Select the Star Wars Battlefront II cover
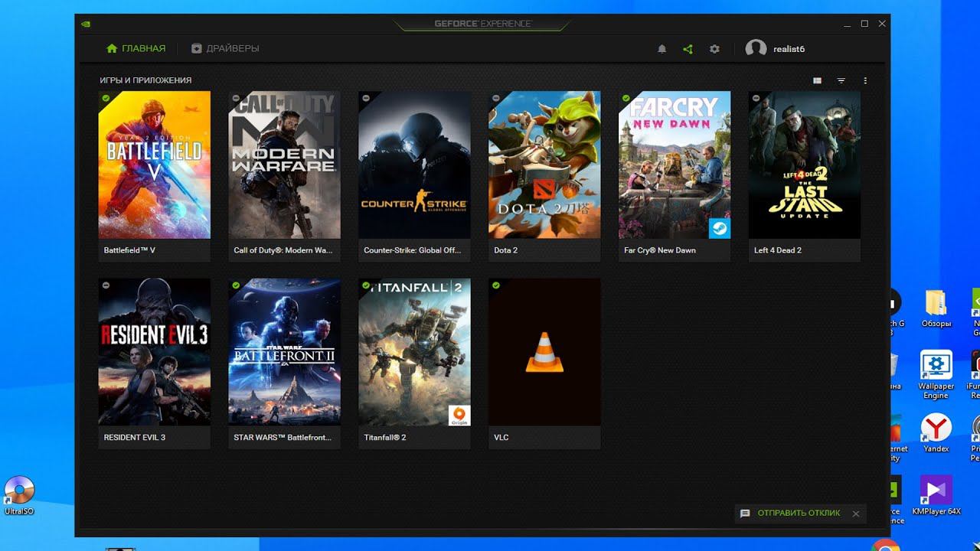This screenshot has height=551, width=980. (285, 352)
